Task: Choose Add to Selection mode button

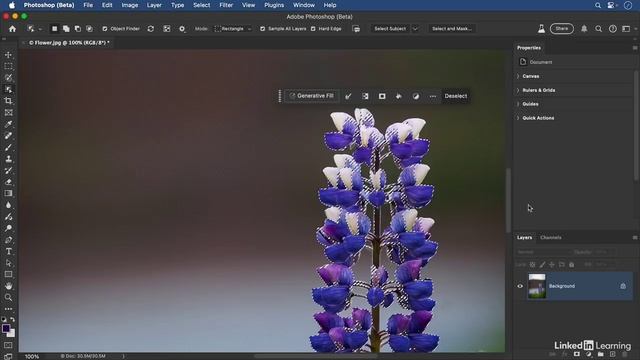Action: pyautogui.click(x=66, y=29)
